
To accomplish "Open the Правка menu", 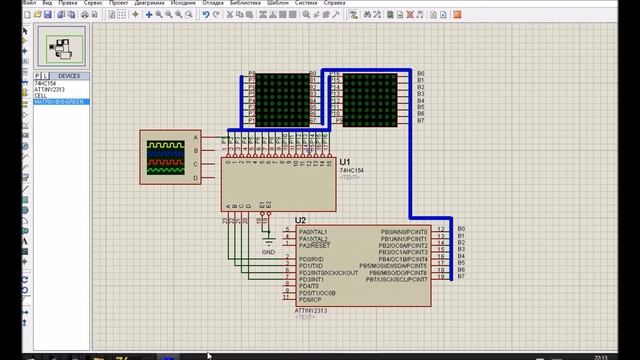I will point(68,3).
